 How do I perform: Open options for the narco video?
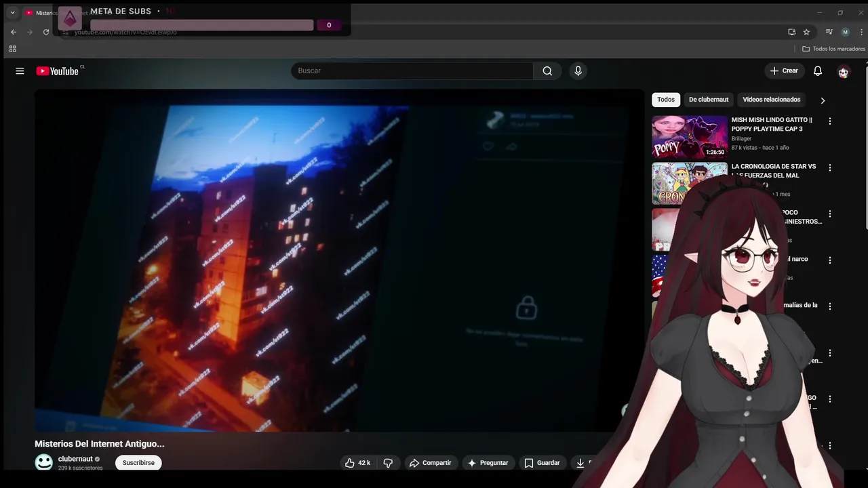pyautogui.click(x=829, y=260)
